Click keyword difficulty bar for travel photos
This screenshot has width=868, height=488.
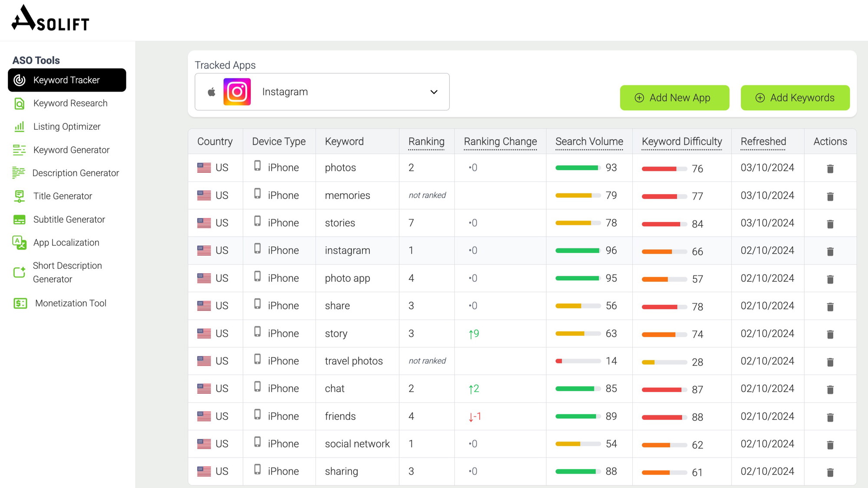[664, 362]
